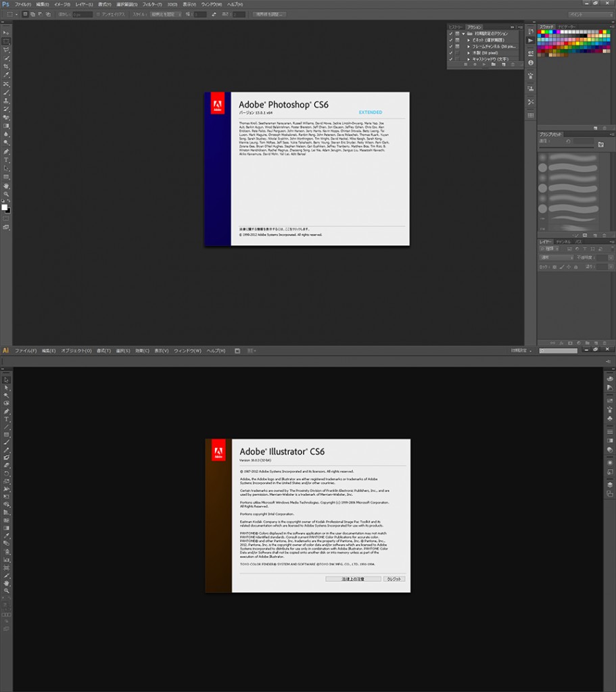Select Illustrator's Selection tool
616x692 pixels.
point(6,380)
